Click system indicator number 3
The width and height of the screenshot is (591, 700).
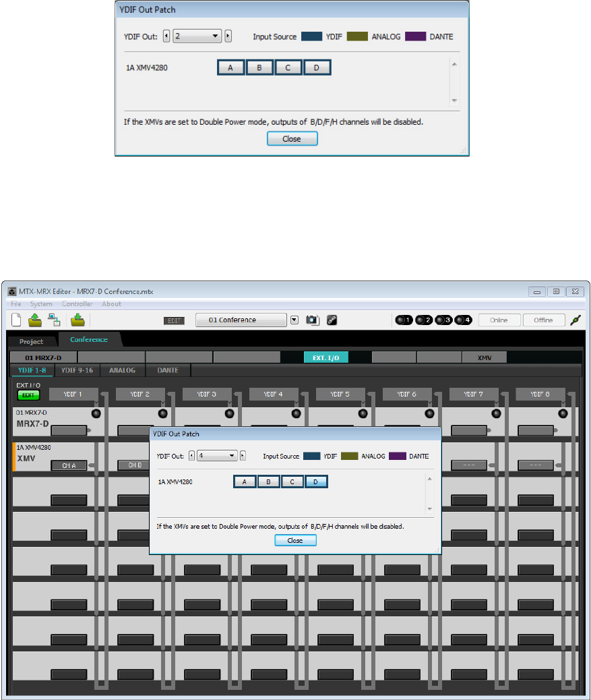[x=443, y=320]
